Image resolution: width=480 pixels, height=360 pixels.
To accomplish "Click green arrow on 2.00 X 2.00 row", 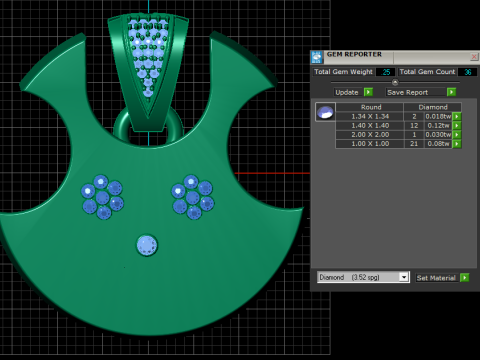I will (x=457, y=135).
